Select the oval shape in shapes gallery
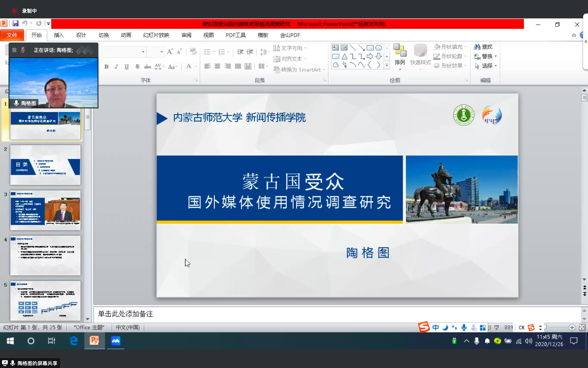Screen dimensions: 588x368 click(379, 48)
